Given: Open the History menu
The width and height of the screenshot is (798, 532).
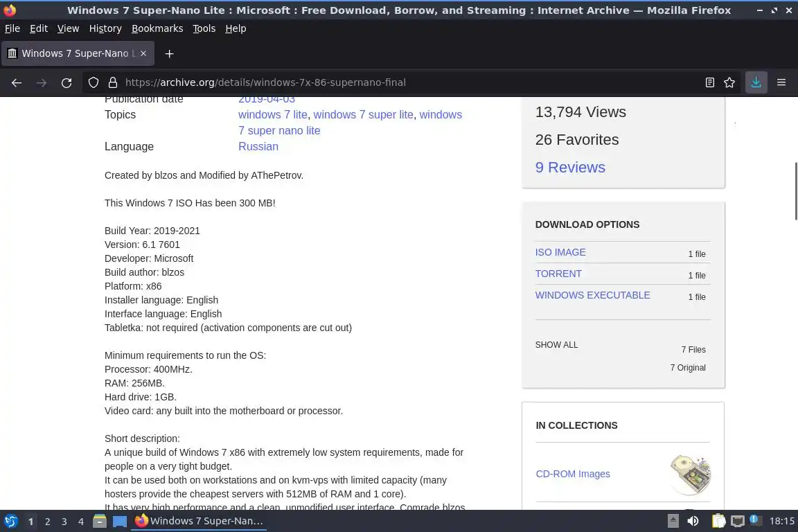Looking at the screenshot, I should pyautogui.click(x=105, y=28).
